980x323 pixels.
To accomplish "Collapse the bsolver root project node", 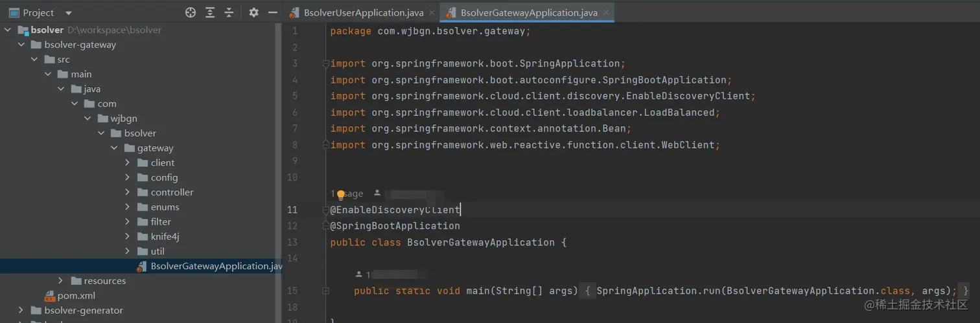I will [8, 30].
